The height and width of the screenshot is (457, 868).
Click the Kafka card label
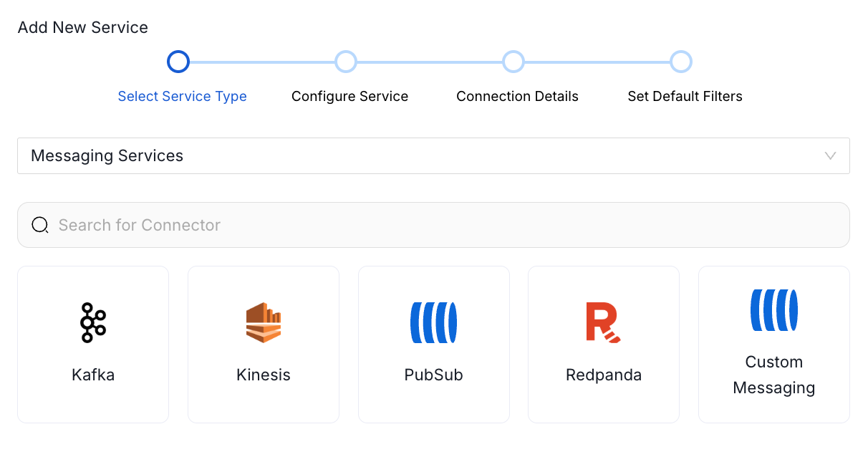click(x=93, y=375)
